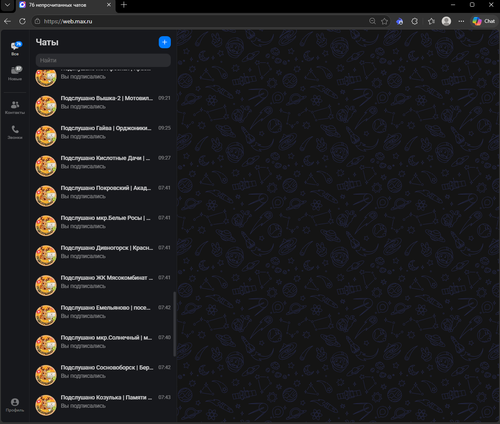Click the web.max.ru address bar
500x424 pixels.
[x=200, y=21]
